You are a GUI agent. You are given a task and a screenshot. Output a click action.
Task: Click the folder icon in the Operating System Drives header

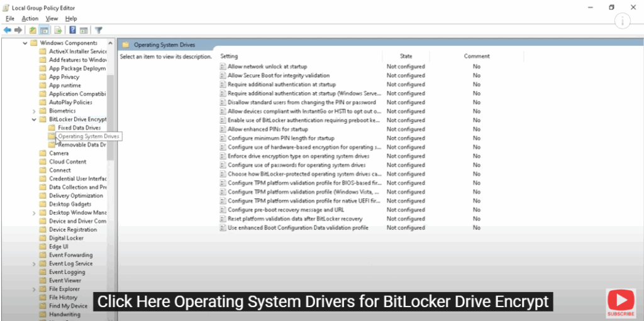(126, 45)
